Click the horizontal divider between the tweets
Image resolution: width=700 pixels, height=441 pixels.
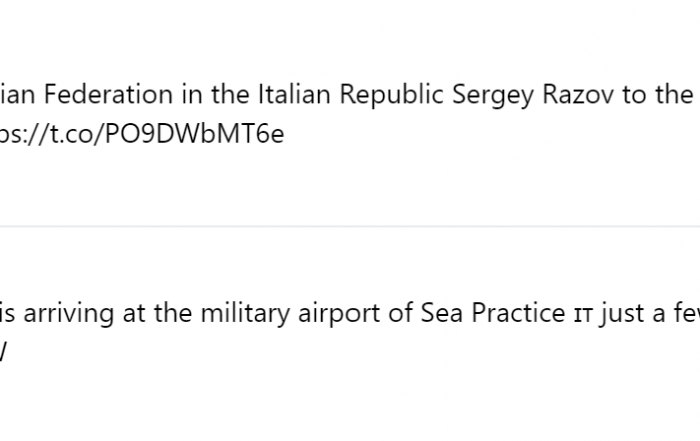click(x=350, y=227)
